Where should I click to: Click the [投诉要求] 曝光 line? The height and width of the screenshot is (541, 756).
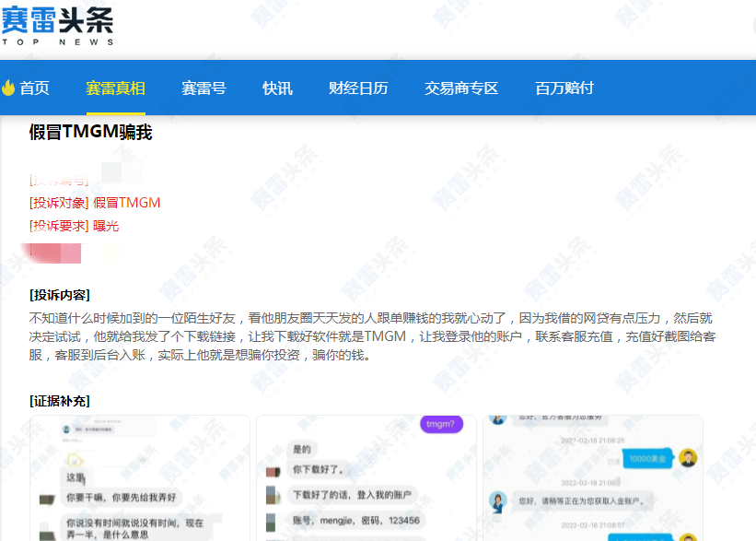pos(75,226)
